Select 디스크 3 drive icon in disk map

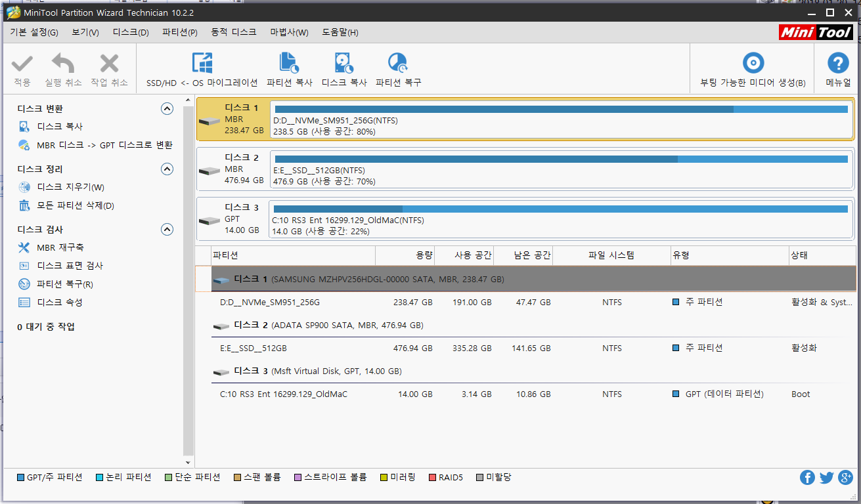coord(210,221)
